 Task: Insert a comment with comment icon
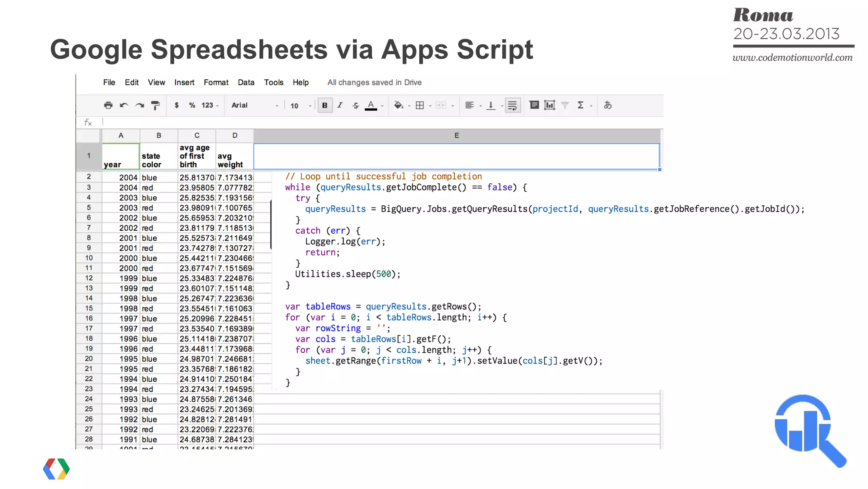click(x=534, y=105)
